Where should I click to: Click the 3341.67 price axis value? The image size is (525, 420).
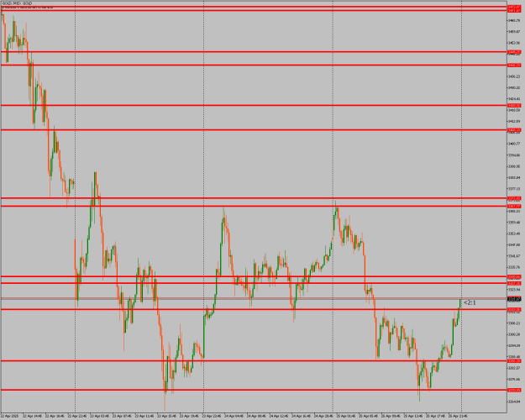[x=514, y=256]
